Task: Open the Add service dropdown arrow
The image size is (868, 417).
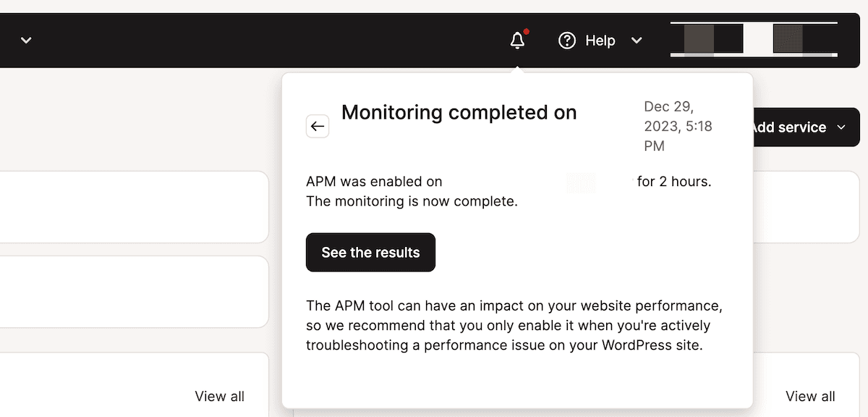Action: 841,127
